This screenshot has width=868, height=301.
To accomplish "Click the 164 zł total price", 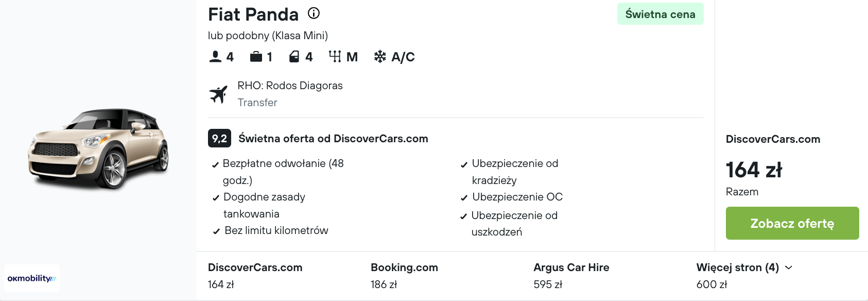I will 754,170.
